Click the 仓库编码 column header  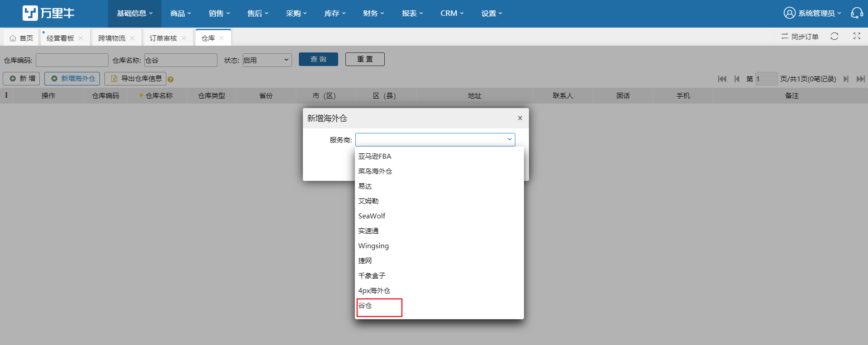point(106,95)
